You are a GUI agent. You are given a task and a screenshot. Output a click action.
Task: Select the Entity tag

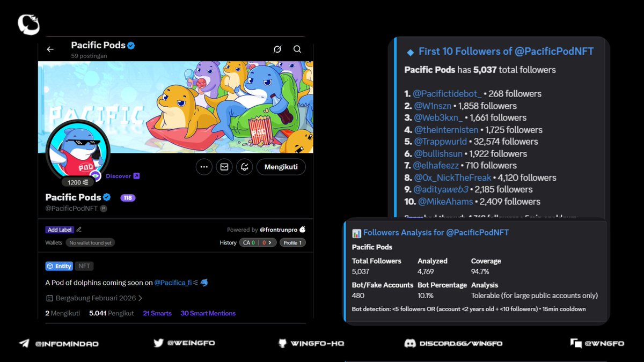pos(59,266)
